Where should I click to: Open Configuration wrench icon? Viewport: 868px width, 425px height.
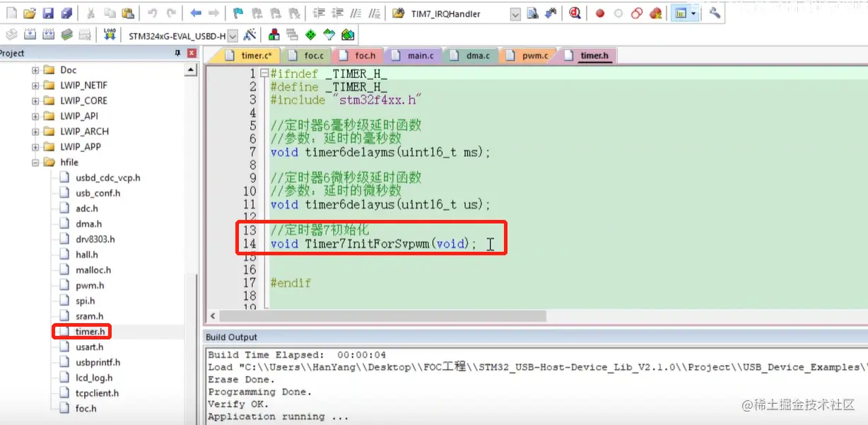(x=715, y=13)
